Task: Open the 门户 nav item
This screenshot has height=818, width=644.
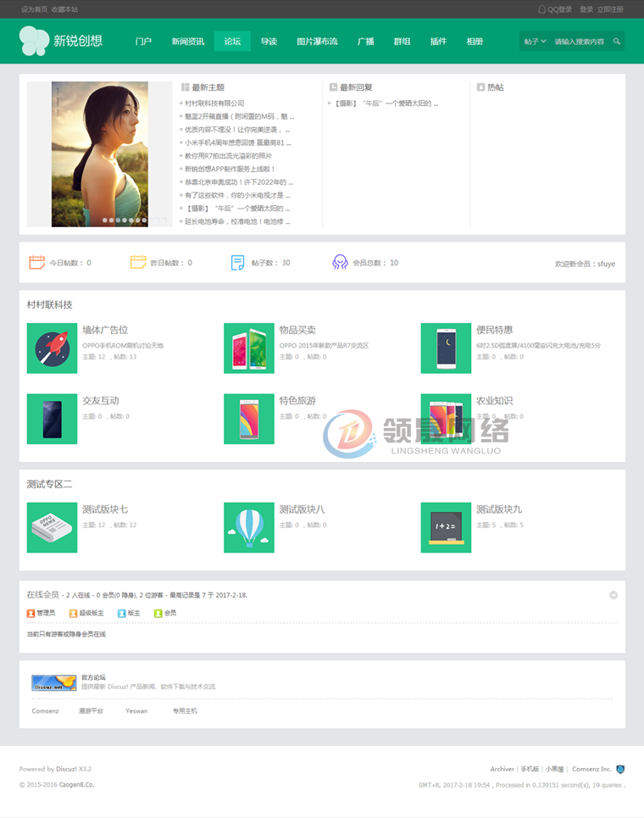Action: [143, 42]
